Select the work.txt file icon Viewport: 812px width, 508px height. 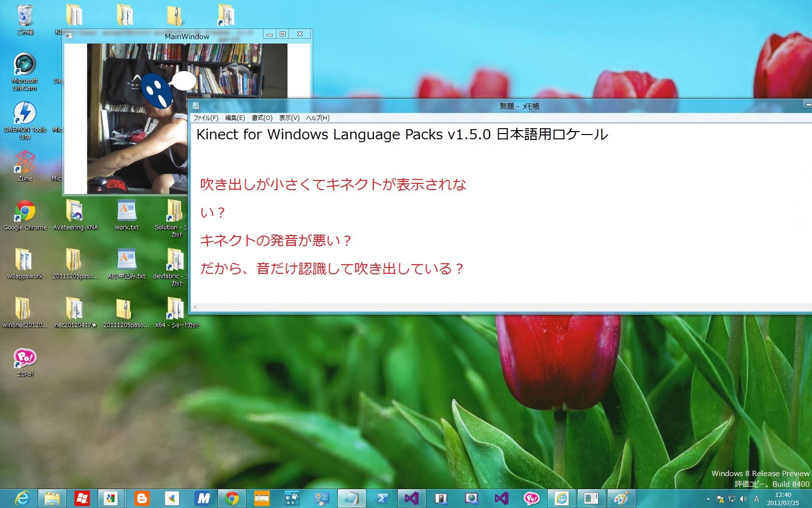pyautogui.click(x=127, y=215)
